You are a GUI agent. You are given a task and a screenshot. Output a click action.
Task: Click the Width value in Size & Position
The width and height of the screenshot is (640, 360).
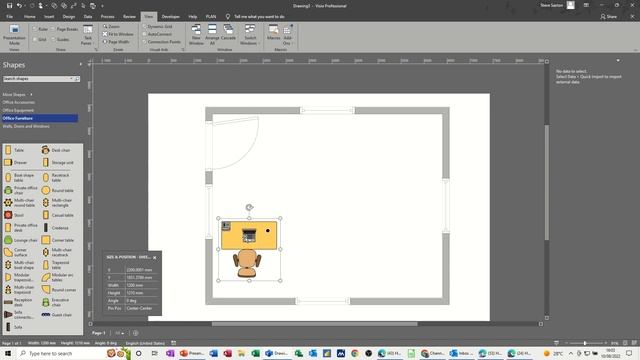(140, 285)
